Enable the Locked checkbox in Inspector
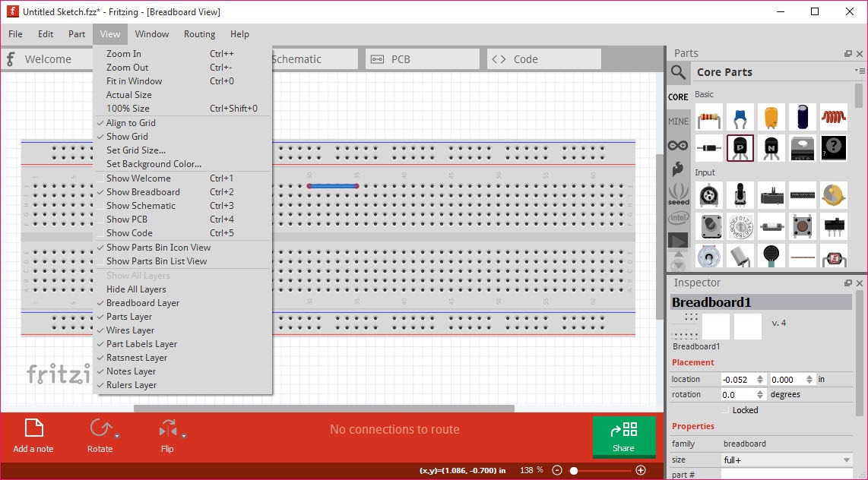868x480 pixels. 726,410
